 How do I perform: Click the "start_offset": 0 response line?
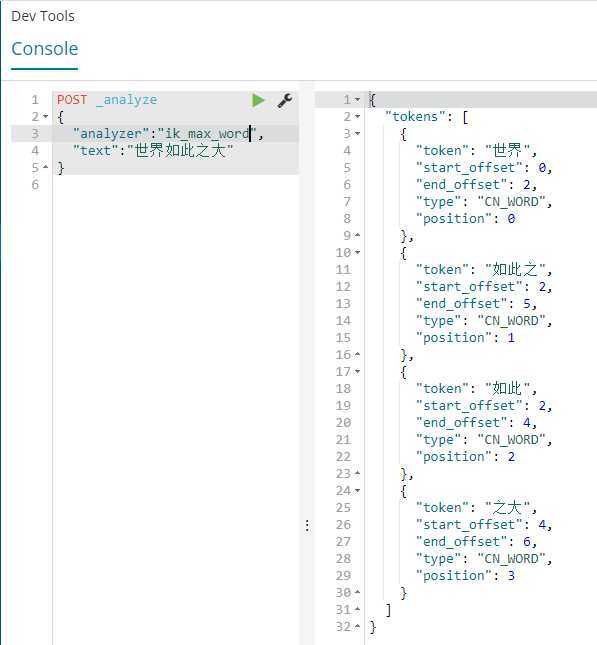click(483, 168)
